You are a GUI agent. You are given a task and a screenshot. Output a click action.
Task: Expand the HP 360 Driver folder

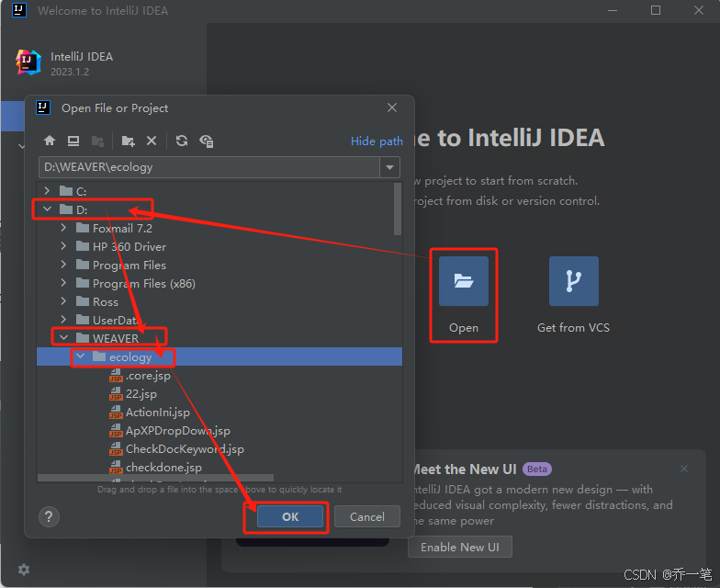click(x=63, y=246)
